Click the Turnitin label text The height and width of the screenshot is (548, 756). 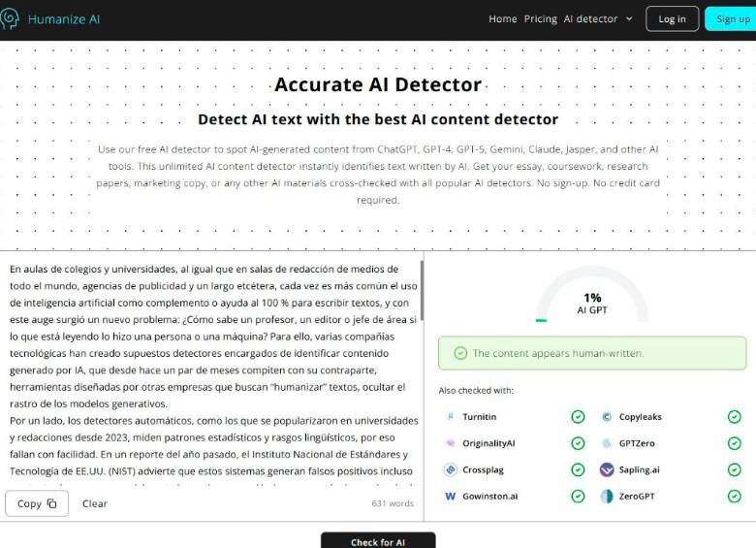479,416
